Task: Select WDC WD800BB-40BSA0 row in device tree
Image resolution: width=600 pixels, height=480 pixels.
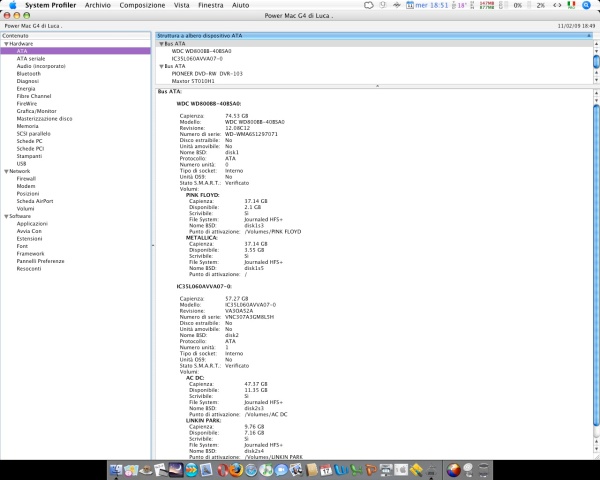Action: click(201, 51)
